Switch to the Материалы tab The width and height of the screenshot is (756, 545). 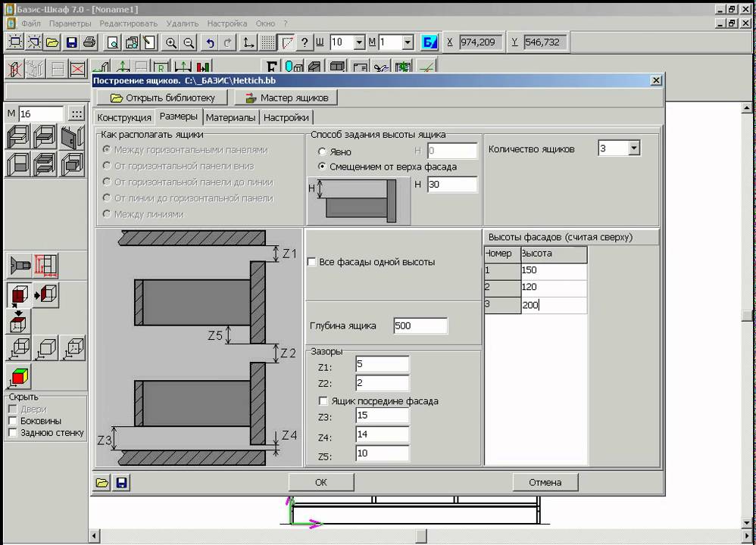click(230, 117)
